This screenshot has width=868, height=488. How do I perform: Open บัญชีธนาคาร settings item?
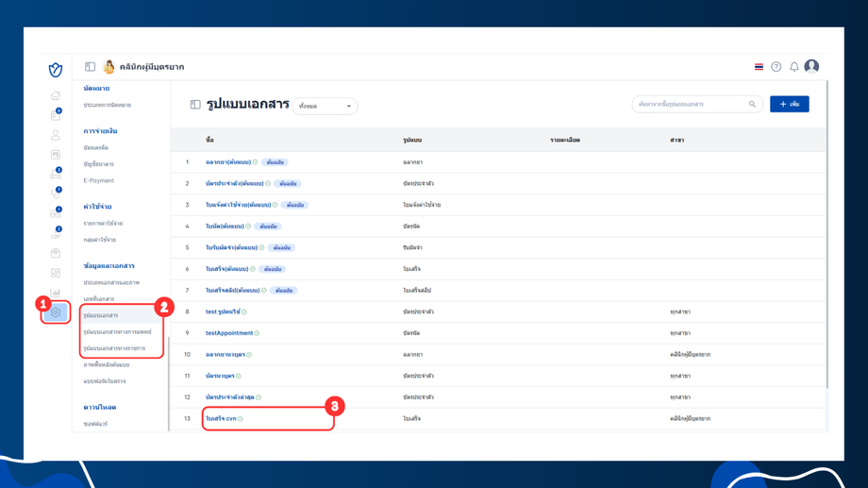(x=98, y=164)
